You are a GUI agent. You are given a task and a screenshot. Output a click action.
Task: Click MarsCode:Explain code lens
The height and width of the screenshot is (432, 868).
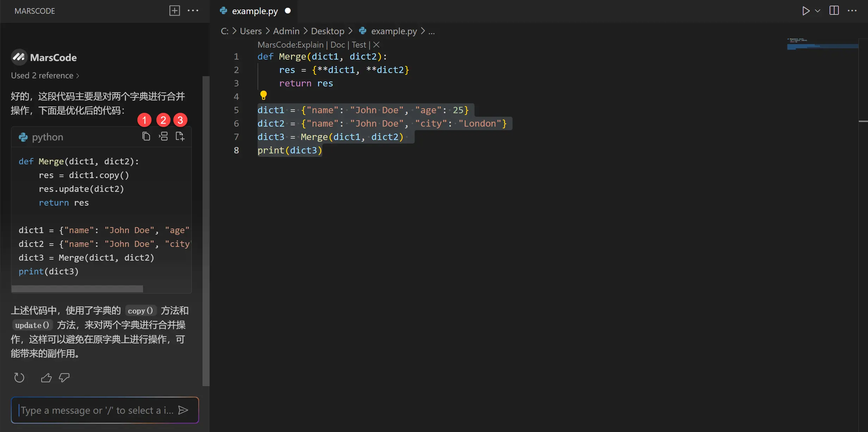(x=291, y=45)
